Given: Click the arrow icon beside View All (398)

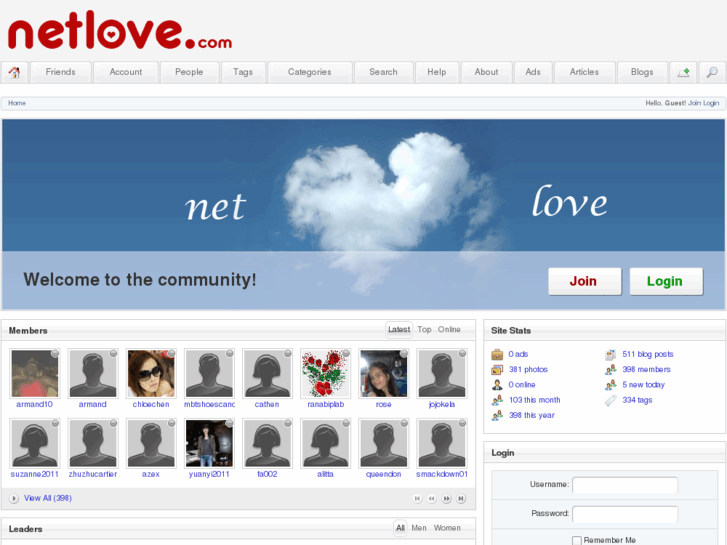Looking at the screenshot, I should pyautogui.click(x=14, y=499).
